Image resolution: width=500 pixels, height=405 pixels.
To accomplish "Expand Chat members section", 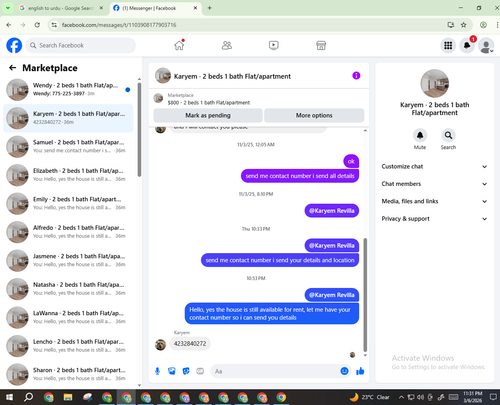I will (434, 184).
